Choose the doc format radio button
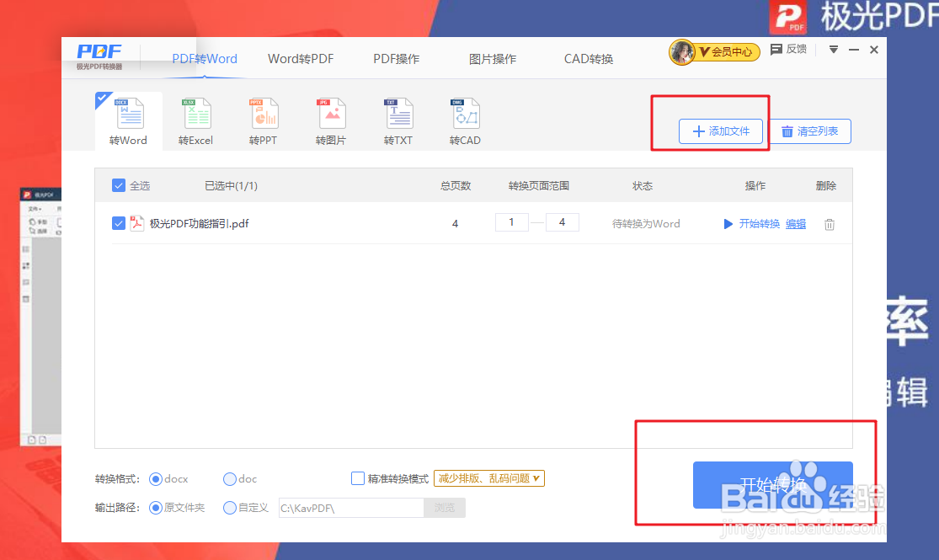 pos(229,479)
